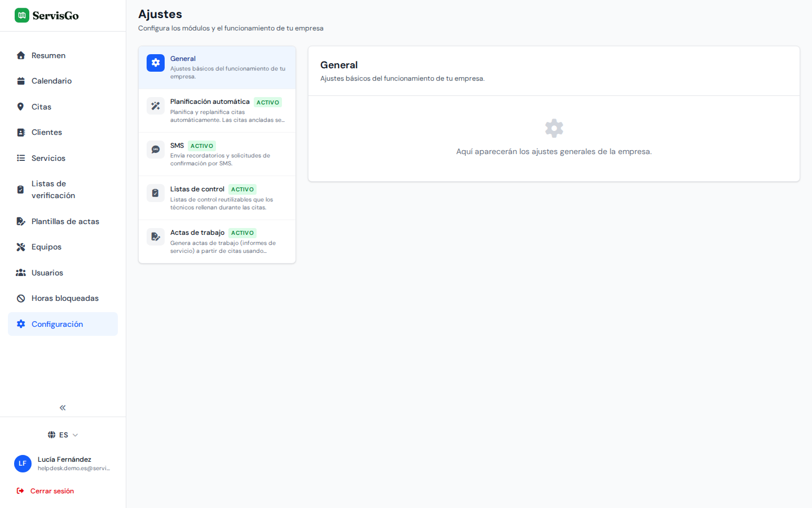Screen dimensions: 812x508
Task: Click the Calendario calendar icon
Action: pos(21,81)
